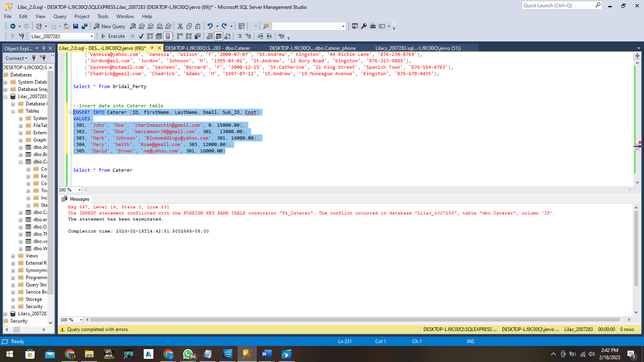This screenshot has height=362, width=644.
Task: Open the Connect dropdown in Object Explorer
Action: point(17,58)
